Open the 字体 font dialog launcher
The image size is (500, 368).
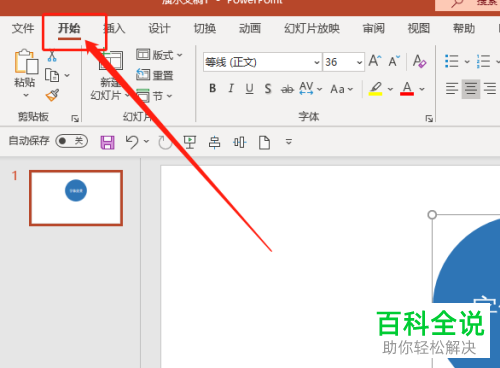429,118
